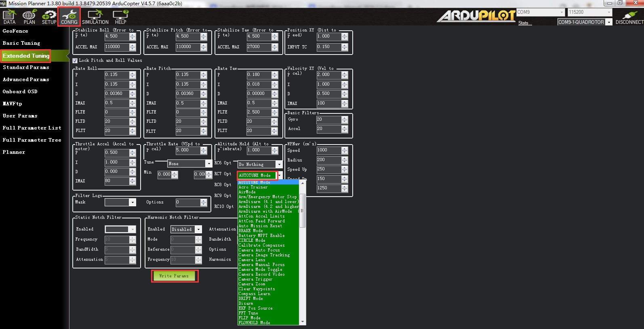Screen dimensions: 644x329
Task: Select Full Parameter List in sidebar
Action: click(x=32, y=128)
